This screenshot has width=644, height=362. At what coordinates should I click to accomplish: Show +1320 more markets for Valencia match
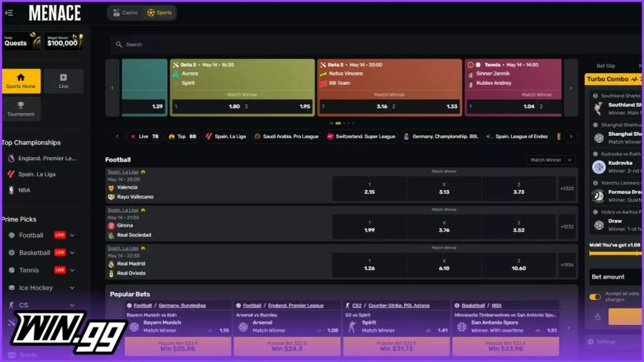[567, 189]
